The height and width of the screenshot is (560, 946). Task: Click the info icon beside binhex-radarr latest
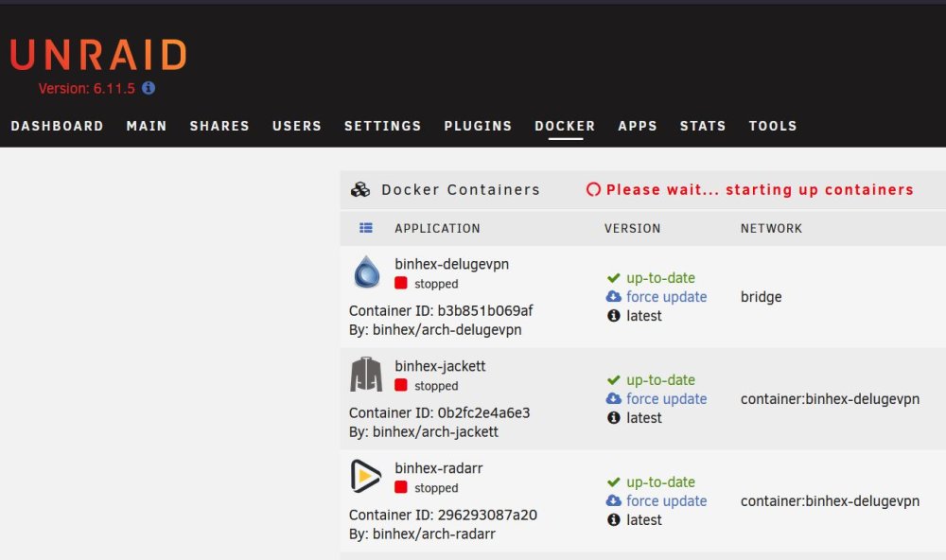pyautogui.click(x=614, y=519)
